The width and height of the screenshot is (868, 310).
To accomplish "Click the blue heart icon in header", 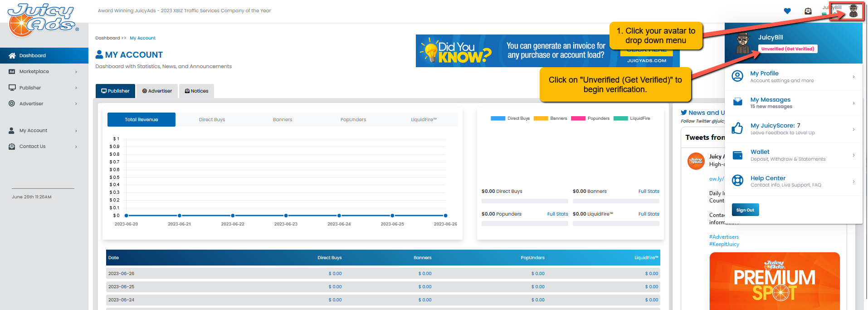I will (x=787, y=11).
